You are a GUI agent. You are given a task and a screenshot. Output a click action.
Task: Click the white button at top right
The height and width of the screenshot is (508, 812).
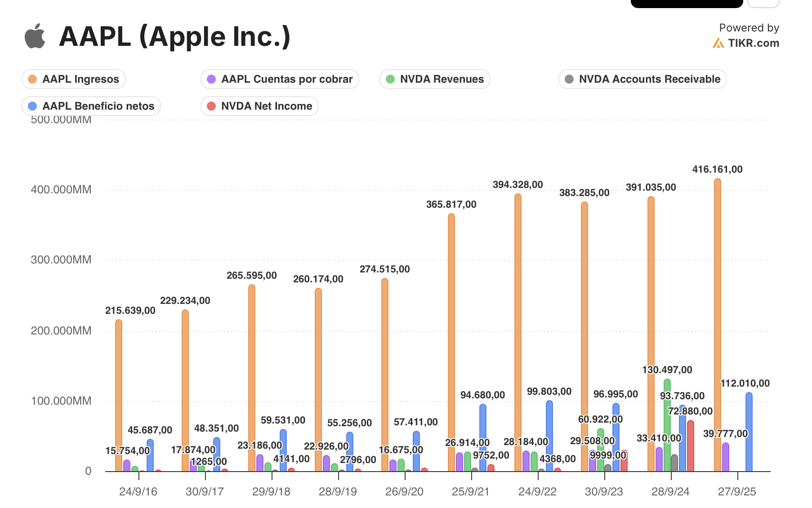pyautogui.click(x=763, y=4)
